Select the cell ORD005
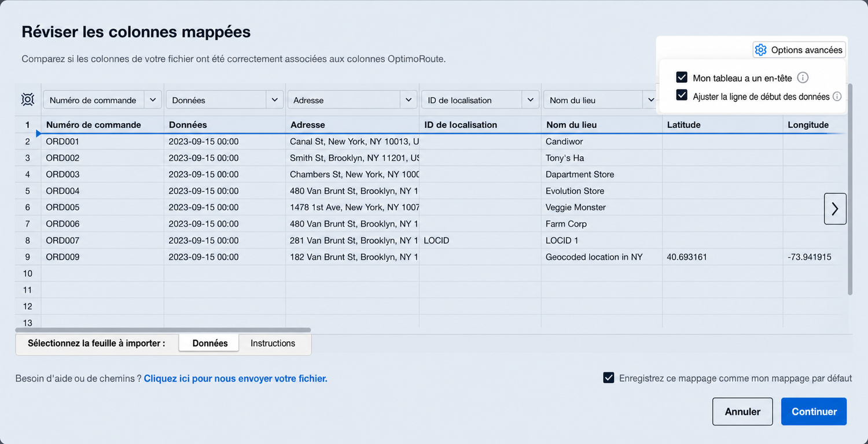This screenshot has height=444, width=868. tap(102, 207)
